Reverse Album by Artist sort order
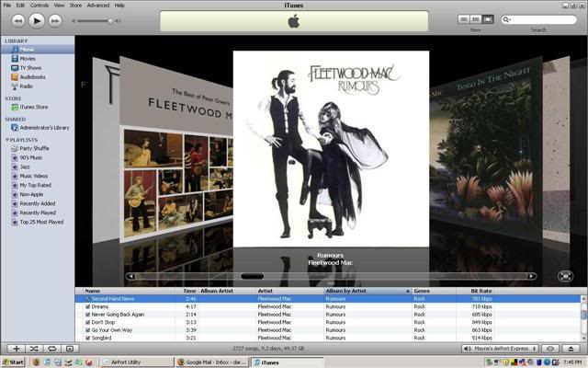Viewport: 588px width, 368px height. pyautogui.click(x=367, y=291)
